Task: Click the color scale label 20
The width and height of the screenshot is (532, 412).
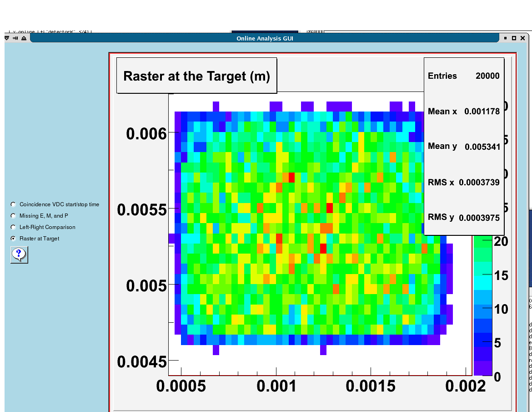Action: 501,241
